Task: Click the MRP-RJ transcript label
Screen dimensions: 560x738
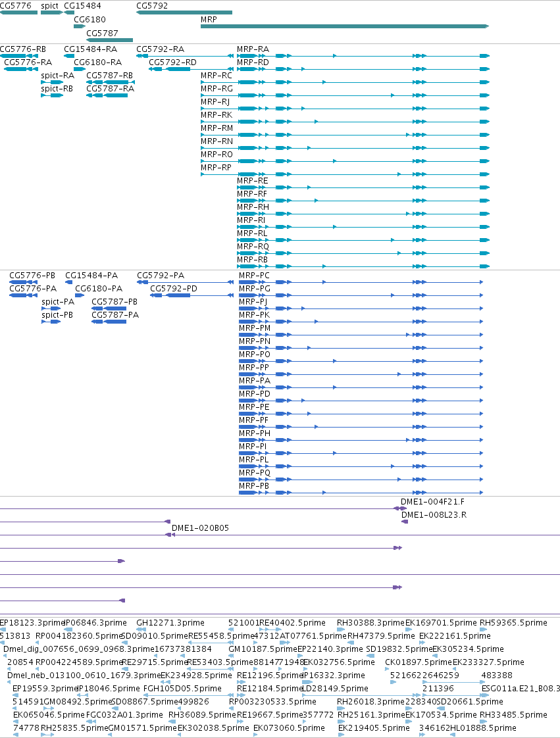Action: point(215,102)
